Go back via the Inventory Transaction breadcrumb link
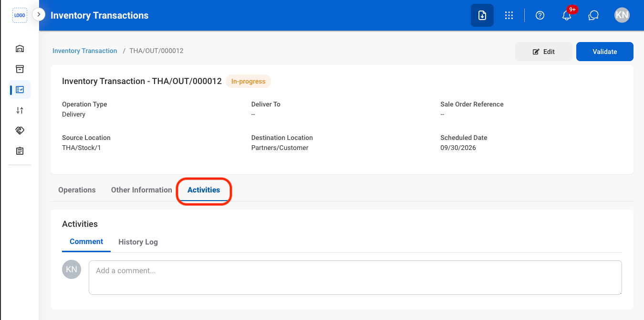644x320 pixels. tap(85, 51)
